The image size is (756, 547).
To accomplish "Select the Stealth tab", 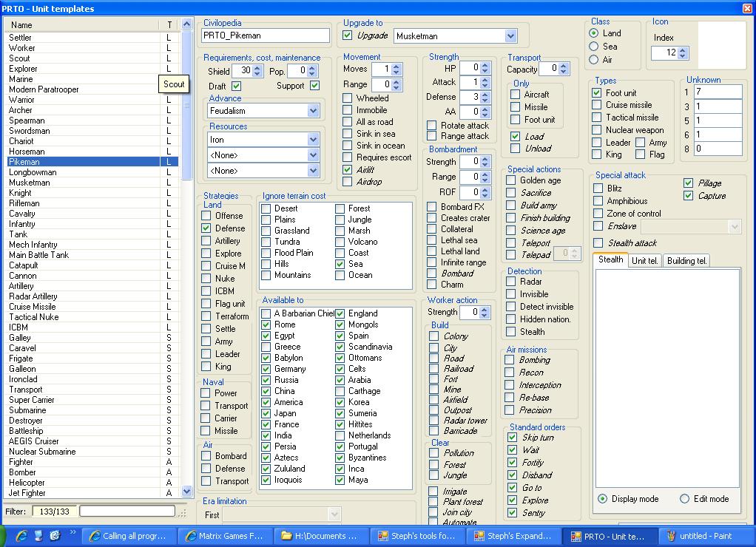I will [x=611, y=259].
